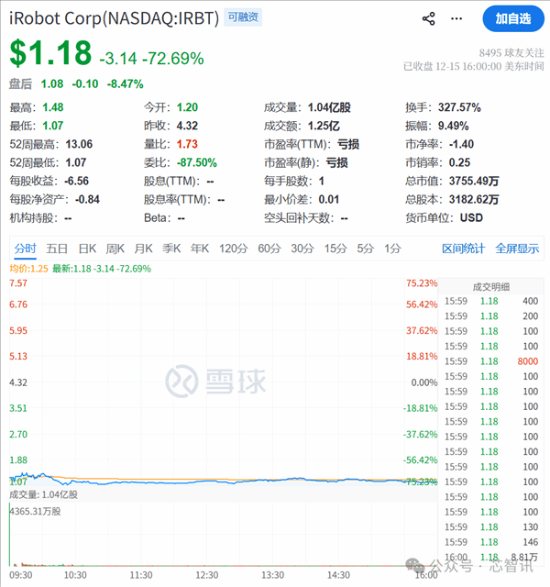Image resolution: width=550 pixels, height=587 pixels.
Task: Click the 可融资 tag
Action: point(243,17)
